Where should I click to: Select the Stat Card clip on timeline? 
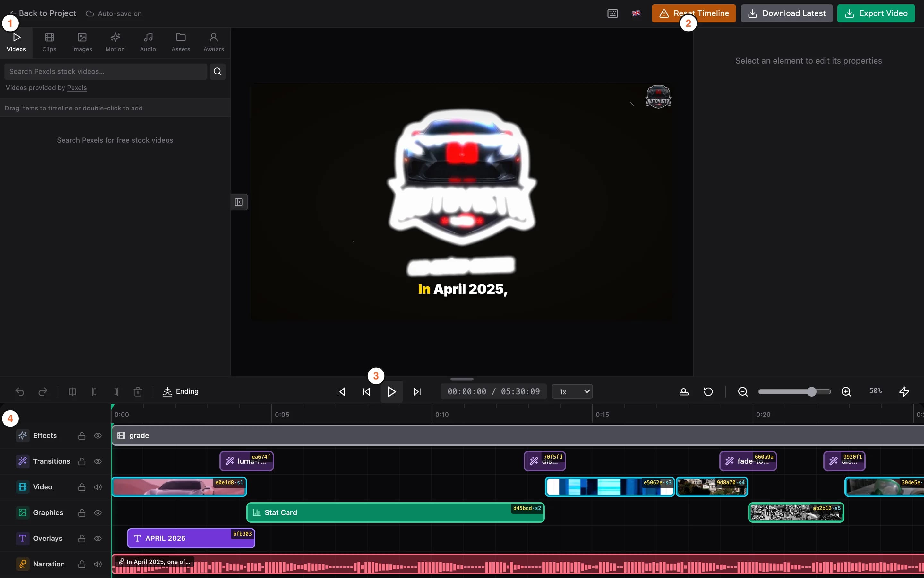tap(395, 512)
